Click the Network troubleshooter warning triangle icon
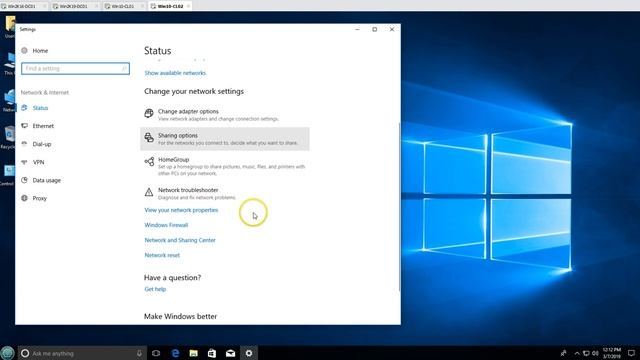This screenshot has height=360, width=640. click(x=149, y=192)
